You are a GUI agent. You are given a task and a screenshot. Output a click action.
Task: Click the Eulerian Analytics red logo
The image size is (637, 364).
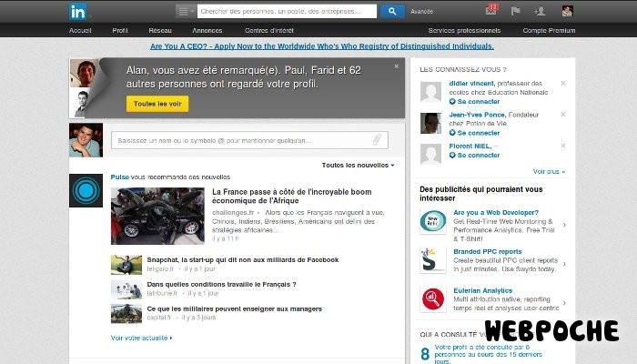coord(433,299)
